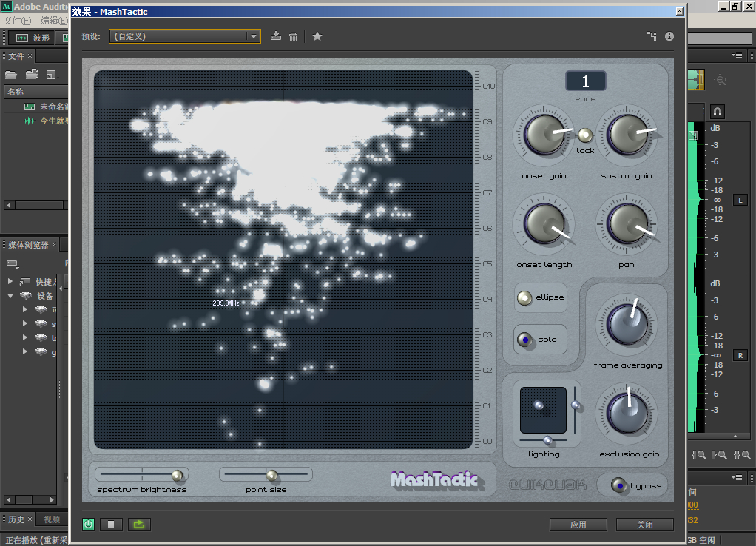Expand second drive under 设备
The image size is (756, 546).
pyautogui.click(x=25, y=323)
